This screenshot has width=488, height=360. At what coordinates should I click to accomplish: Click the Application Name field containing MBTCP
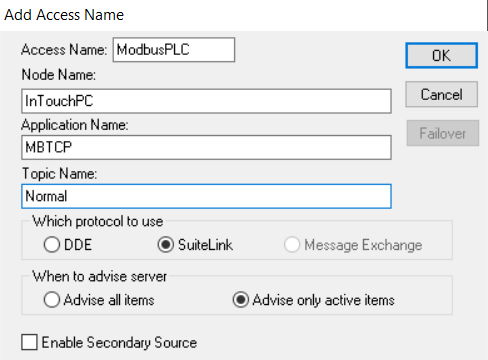coord(206,147)
